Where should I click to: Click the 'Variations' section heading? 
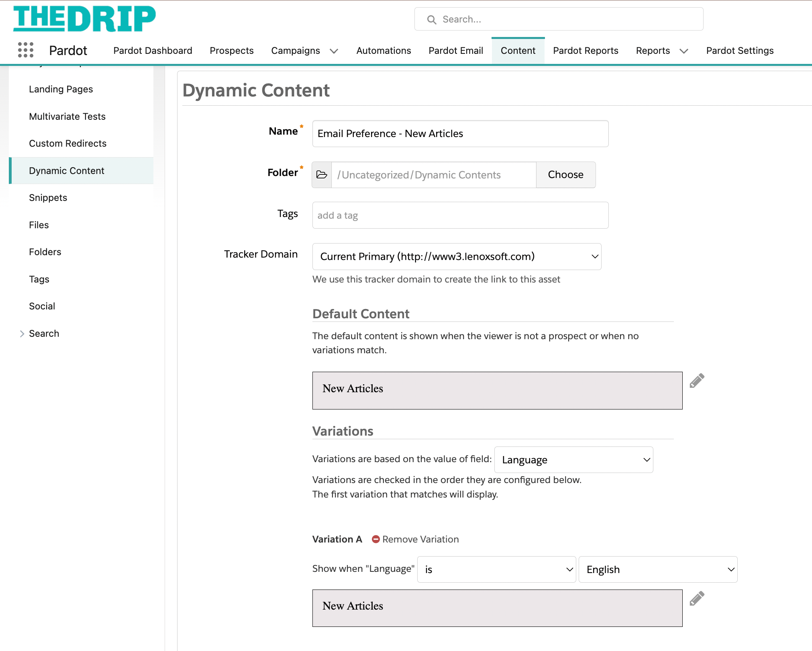[x=343, y=431]
